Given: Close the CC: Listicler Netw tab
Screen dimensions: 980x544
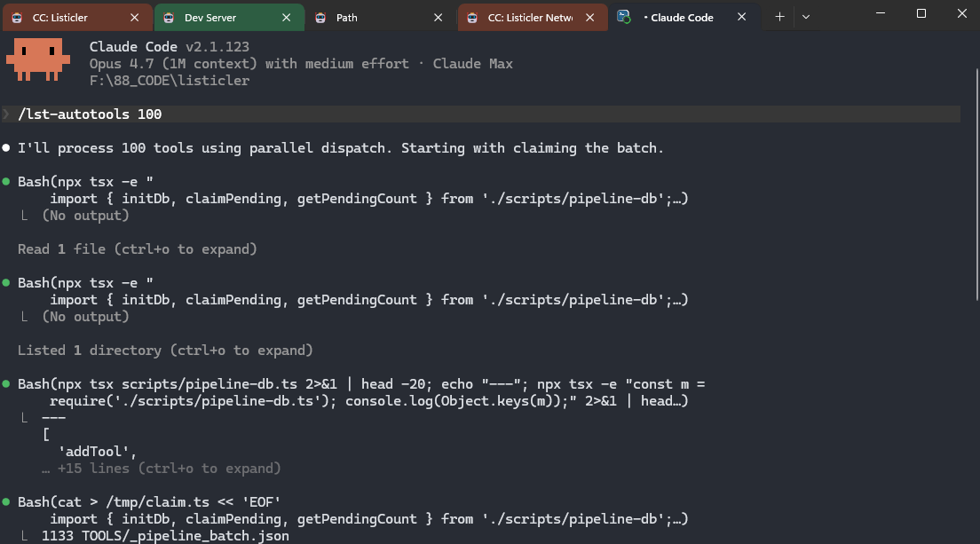Looking at the screenshot, I should tap(590, 18).
